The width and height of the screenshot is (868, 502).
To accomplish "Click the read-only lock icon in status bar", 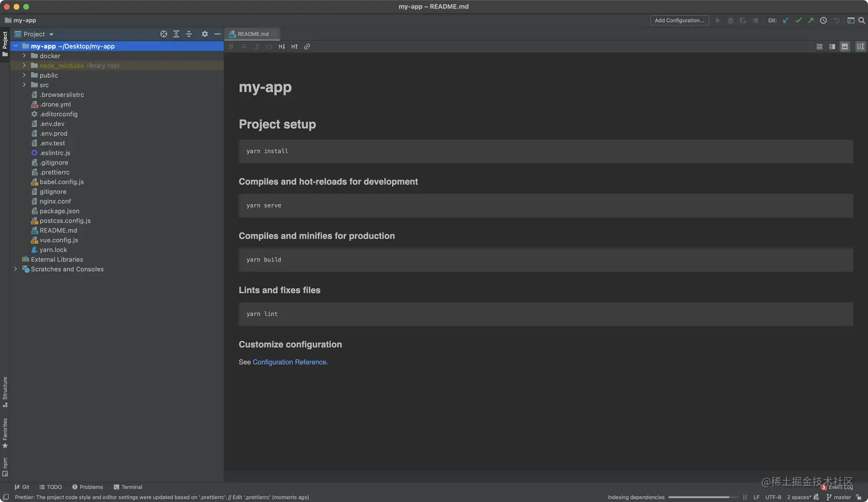I will pyautogui.click(x=859, y=497).
